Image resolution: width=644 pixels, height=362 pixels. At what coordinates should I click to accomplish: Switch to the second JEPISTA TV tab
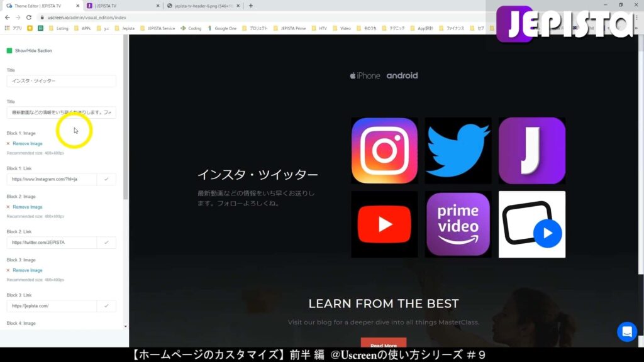click(x=122, y=6)
